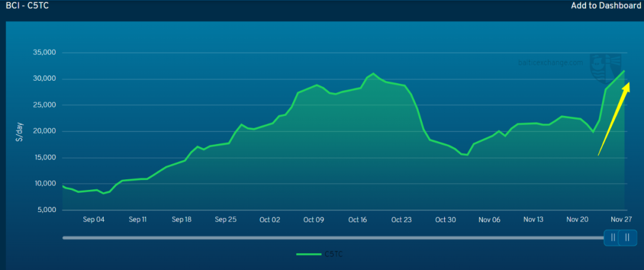644x270 pixels.
Task: Click the right handle of the range slider
Action: pos(627,238)
